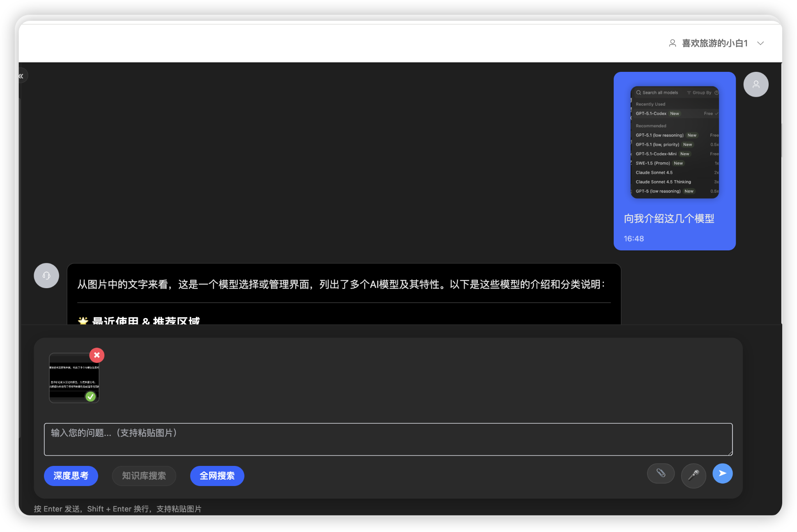Viewport: 797px width, 532px height.
Task: Click the 16:48 message timestamp
Action: (x=633, y=238)
